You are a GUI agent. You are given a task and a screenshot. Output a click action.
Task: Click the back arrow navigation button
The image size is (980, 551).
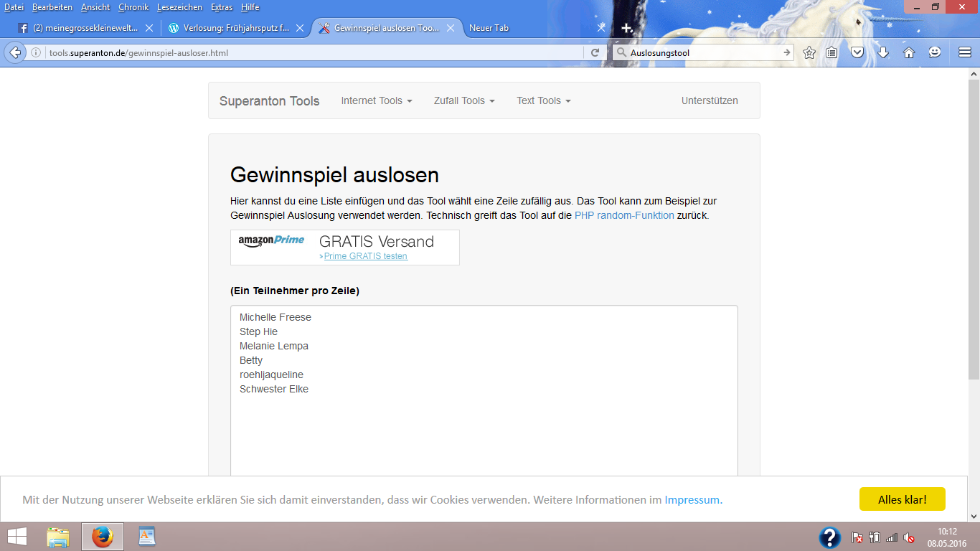click(14, 52)
